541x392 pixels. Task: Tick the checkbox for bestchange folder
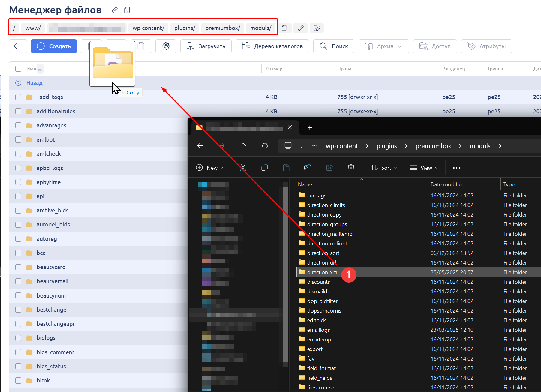[x=18, y=310]
